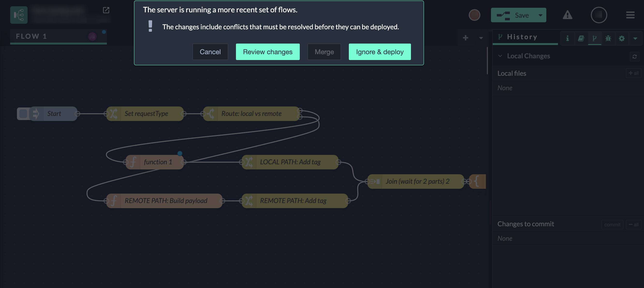Image resolution: width=644 pixels, height=288 pixels.
Task: Collapse the Local Changes section
Action: click(x=500, y=56)
